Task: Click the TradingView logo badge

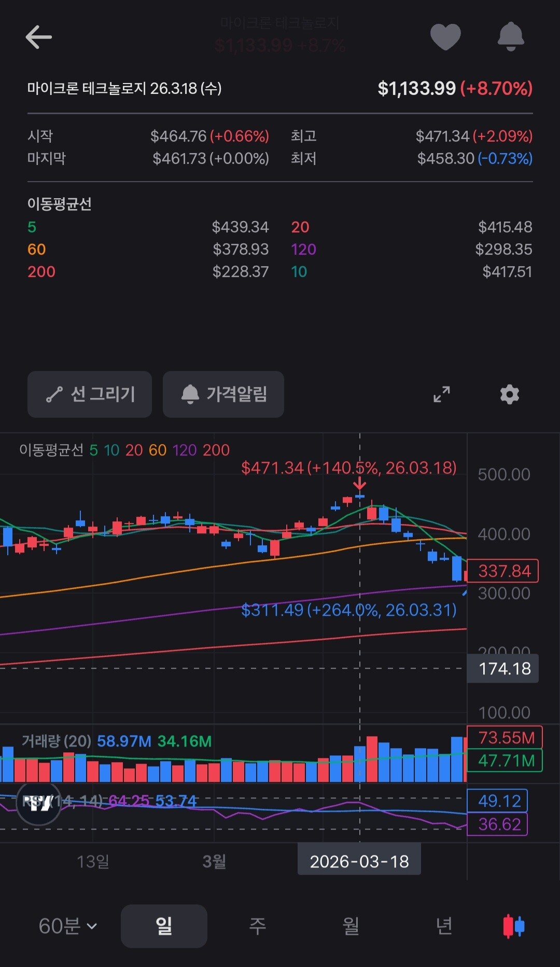Action: pyautogui.click(x=38, y=803)
